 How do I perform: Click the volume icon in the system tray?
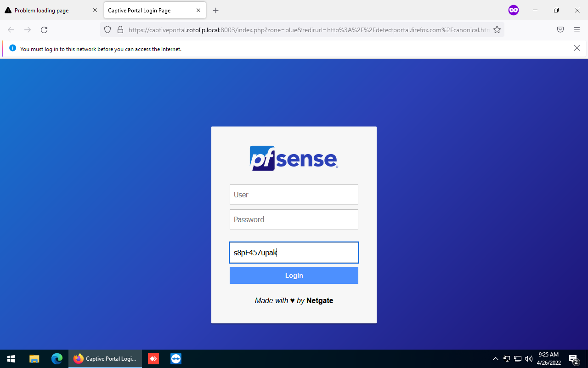[528, 359]
